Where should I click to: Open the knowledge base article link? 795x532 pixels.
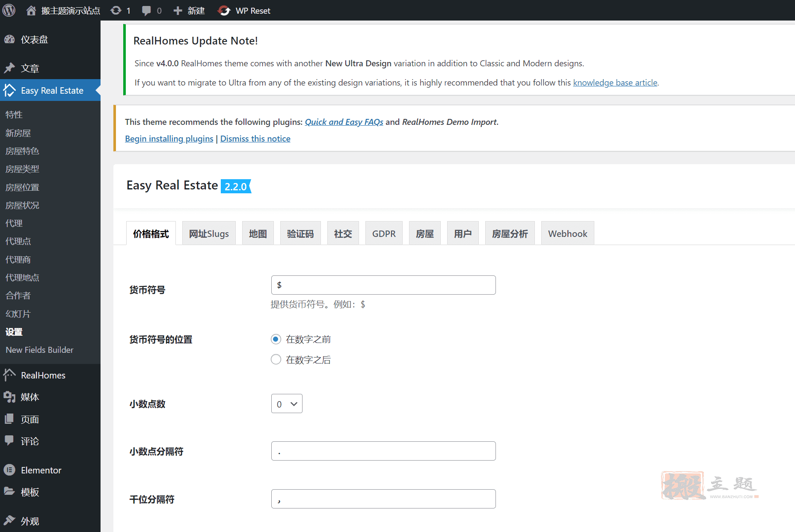[615, 83]
